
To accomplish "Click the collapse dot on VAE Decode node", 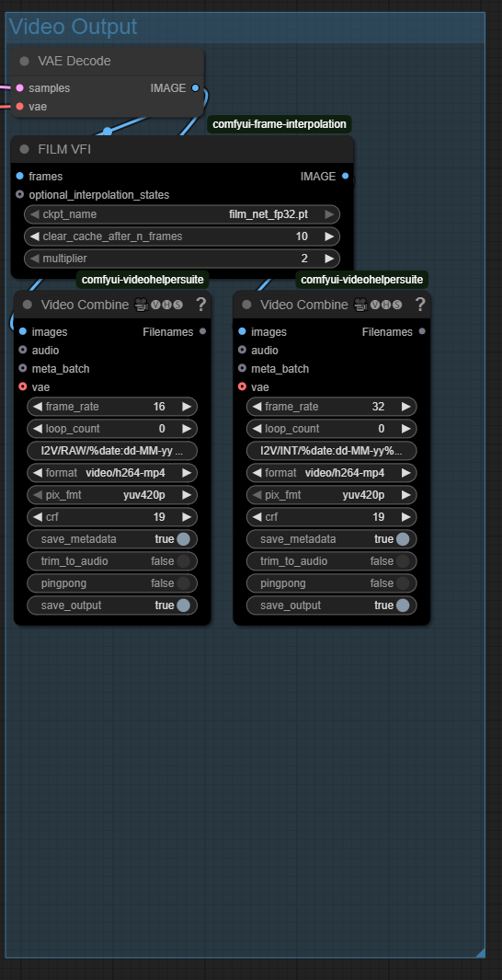I will (25, 62).
